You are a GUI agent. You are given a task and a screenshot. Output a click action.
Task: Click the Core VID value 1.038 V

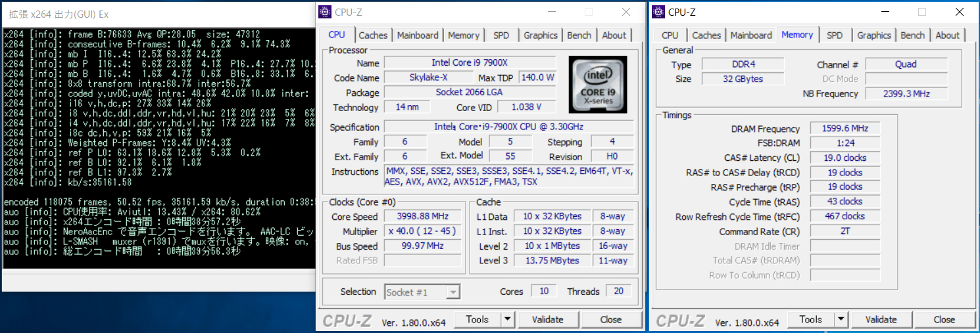[x=527, y=107]
